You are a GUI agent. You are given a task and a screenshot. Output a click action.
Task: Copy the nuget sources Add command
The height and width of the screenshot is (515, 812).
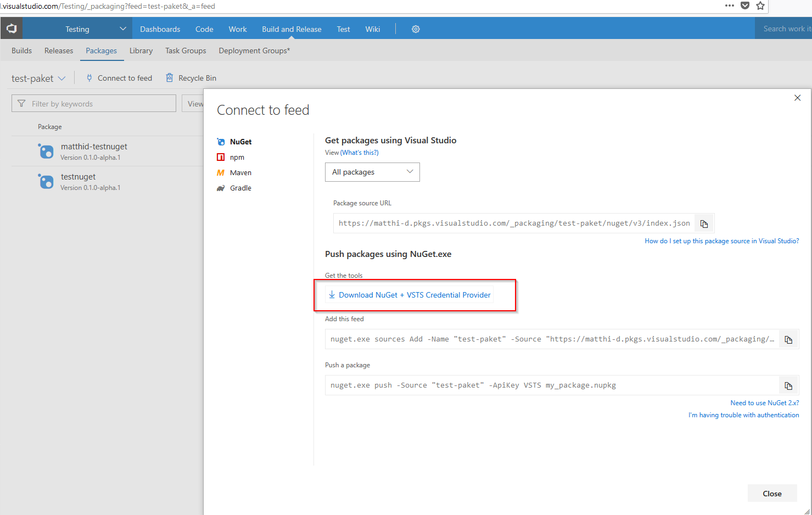[x=788, y=339]
